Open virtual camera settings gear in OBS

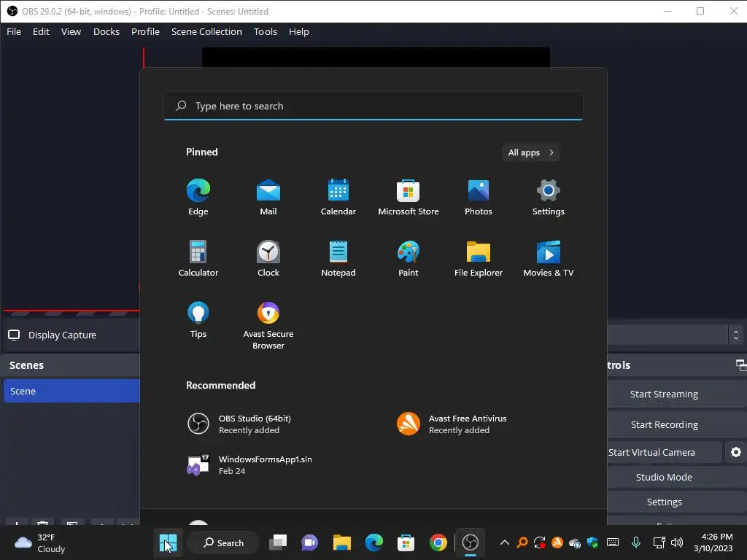[x=736, y=452]
